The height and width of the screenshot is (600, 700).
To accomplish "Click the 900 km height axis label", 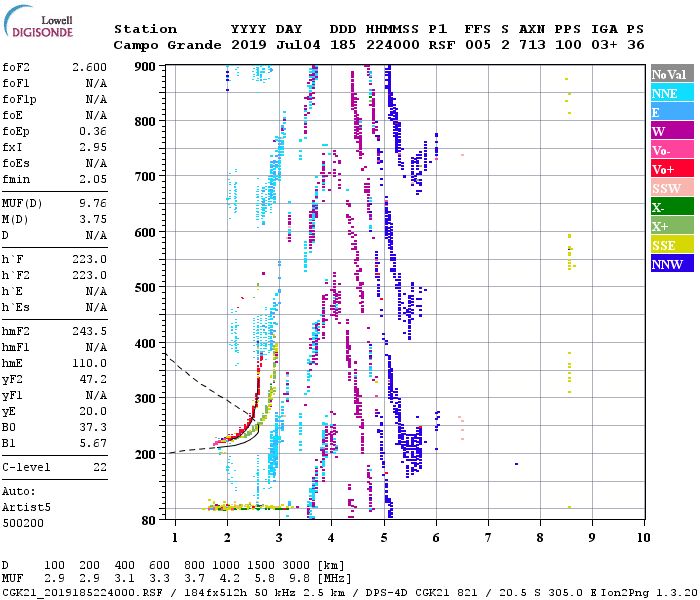I will click(x=145, y=67).
